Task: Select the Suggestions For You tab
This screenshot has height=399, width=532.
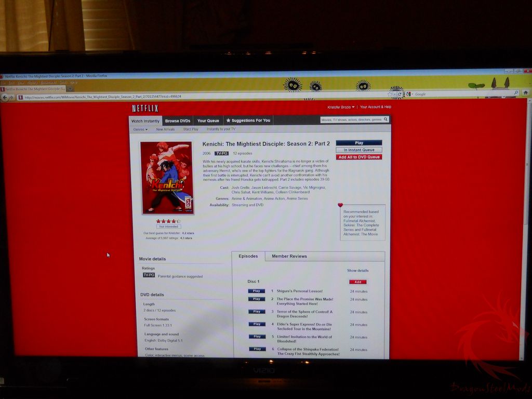Action: pyautogui.click(x=248, y=121)
